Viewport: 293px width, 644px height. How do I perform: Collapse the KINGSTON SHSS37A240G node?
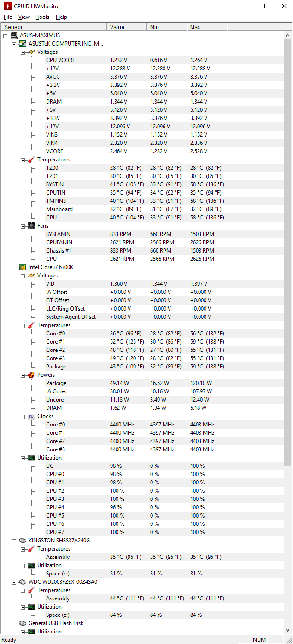coord(14,540)
